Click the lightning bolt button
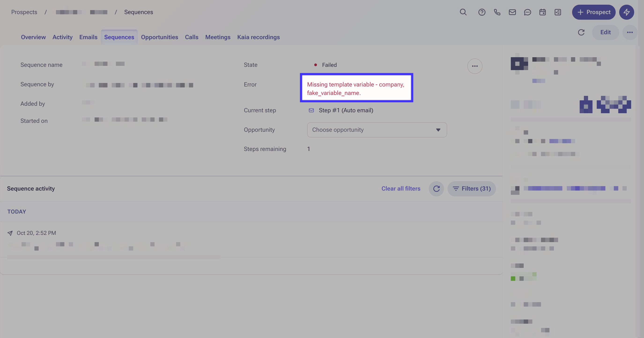Viewport: 644px width, 338px height. point(626,12)
